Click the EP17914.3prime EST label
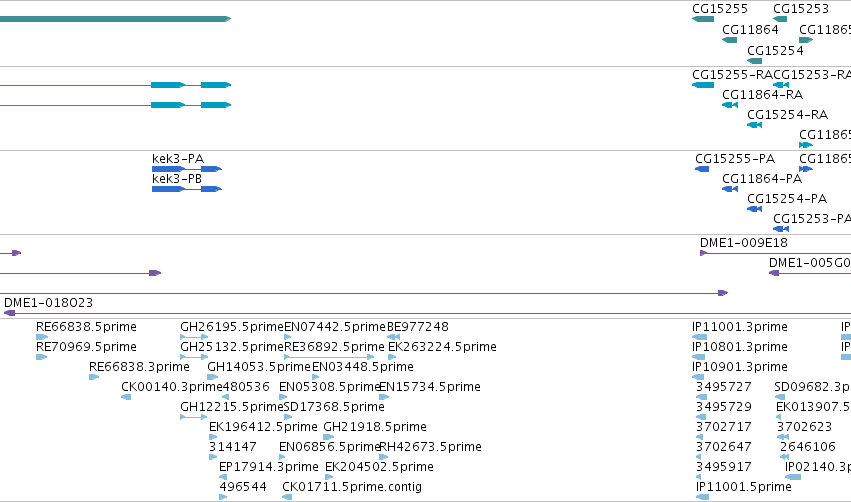Viewport: 851px width, 502px height. coord(269,467)
